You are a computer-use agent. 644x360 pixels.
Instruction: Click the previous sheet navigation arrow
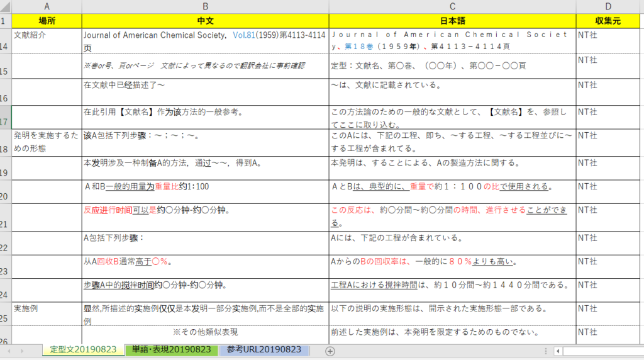[9, 351]
